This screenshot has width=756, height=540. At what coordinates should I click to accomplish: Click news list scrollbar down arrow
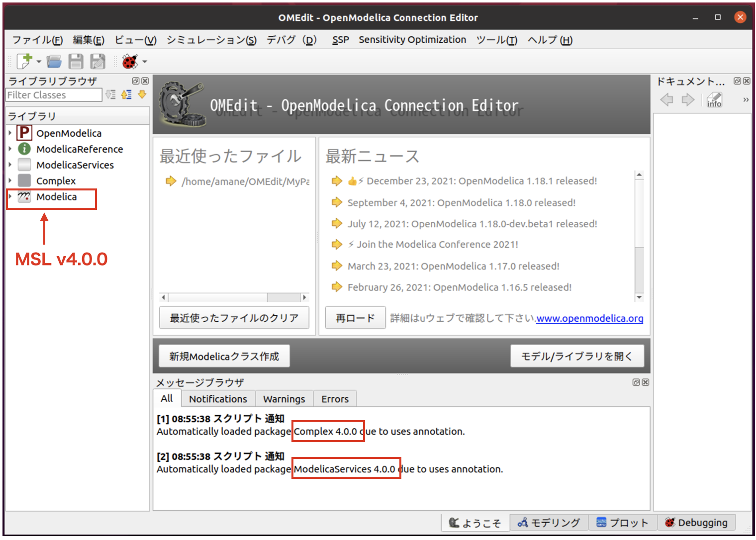tap(640, 297)
